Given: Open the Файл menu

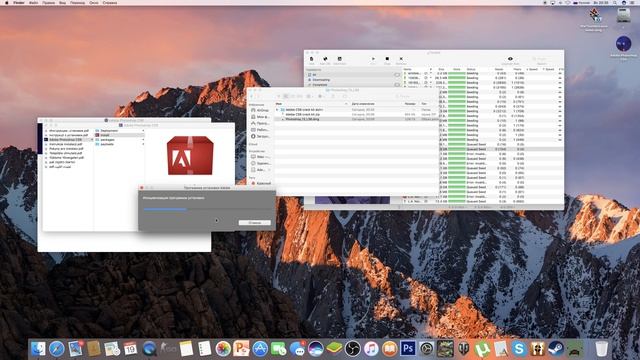Looking at the screenshot, I should click(33, 2).
